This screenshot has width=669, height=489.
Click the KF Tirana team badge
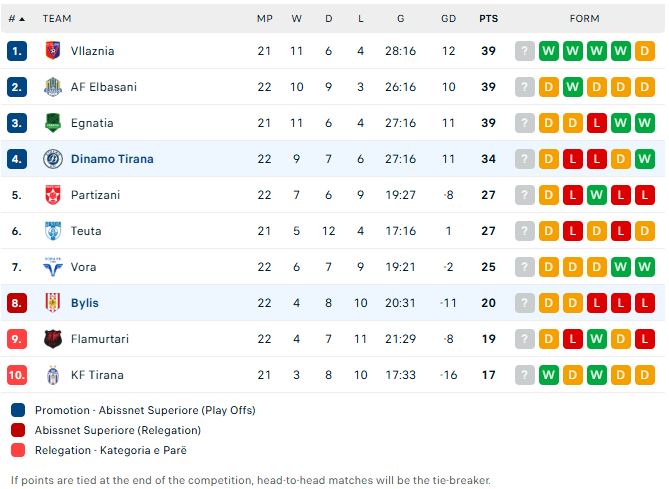tap(53, 375)
